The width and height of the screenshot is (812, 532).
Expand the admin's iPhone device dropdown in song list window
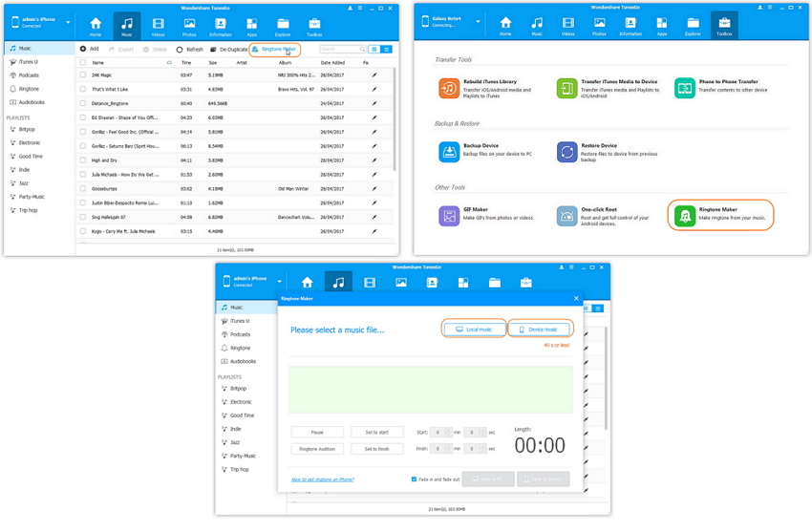[68, 23]
